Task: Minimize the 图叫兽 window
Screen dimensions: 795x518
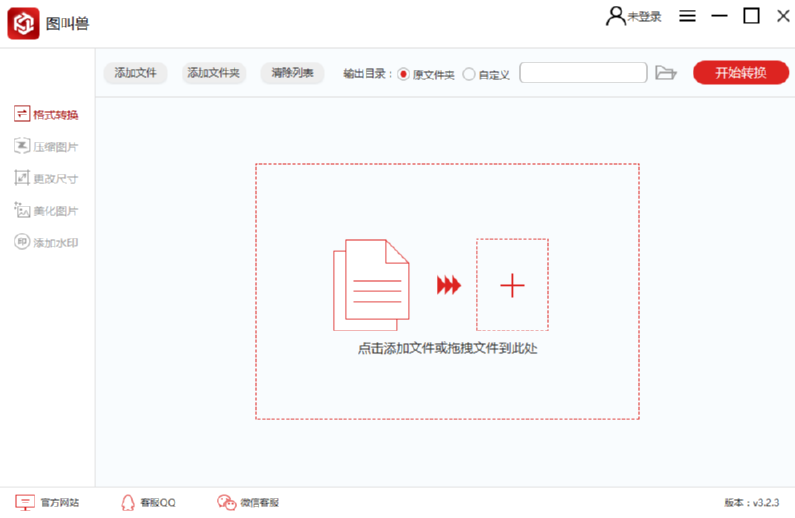Action: pyautogui.click(x=719, y=16)
